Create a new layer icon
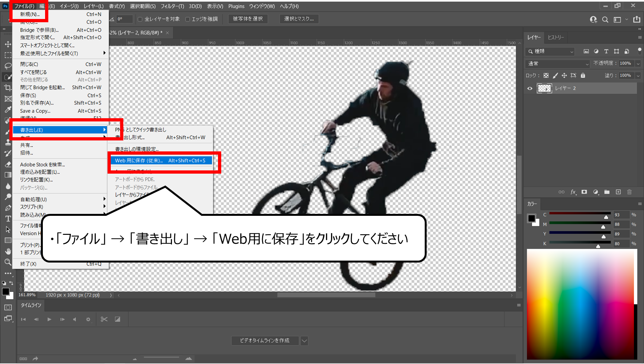The width and height of the screenshot is (644, 364). [618, 192]
